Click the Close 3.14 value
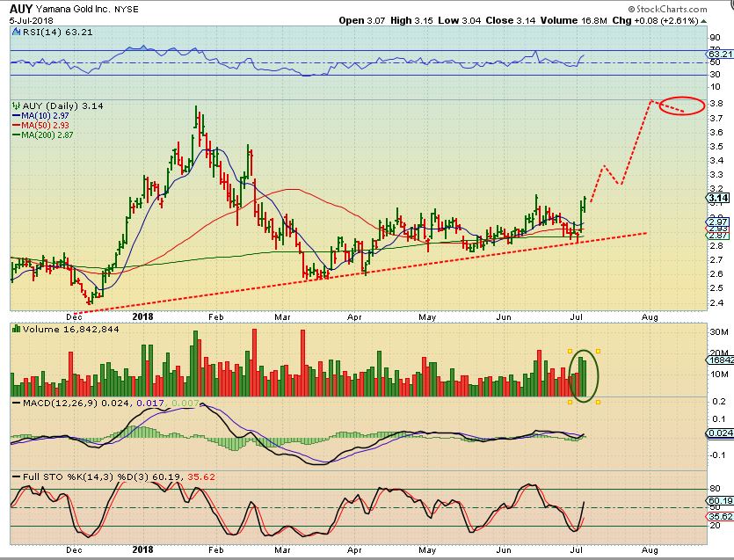The width and height of the screenshot is (734, 560). (x=511, y=20)
